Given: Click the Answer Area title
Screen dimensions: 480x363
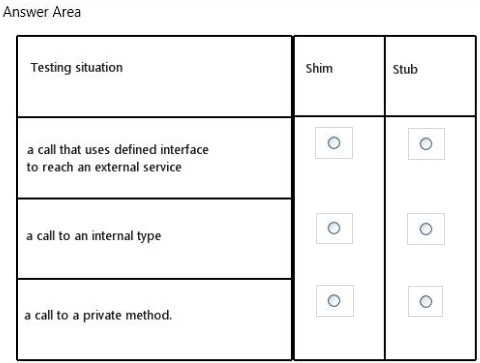Looking at the screenshot, I should tap(42, 12).
